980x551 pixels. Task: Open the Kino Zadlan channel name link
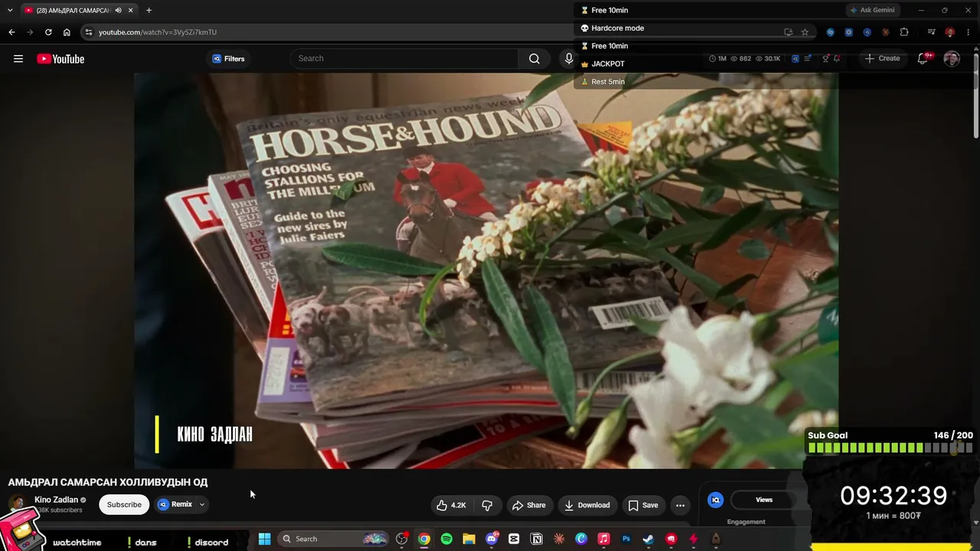coord(56,500)
